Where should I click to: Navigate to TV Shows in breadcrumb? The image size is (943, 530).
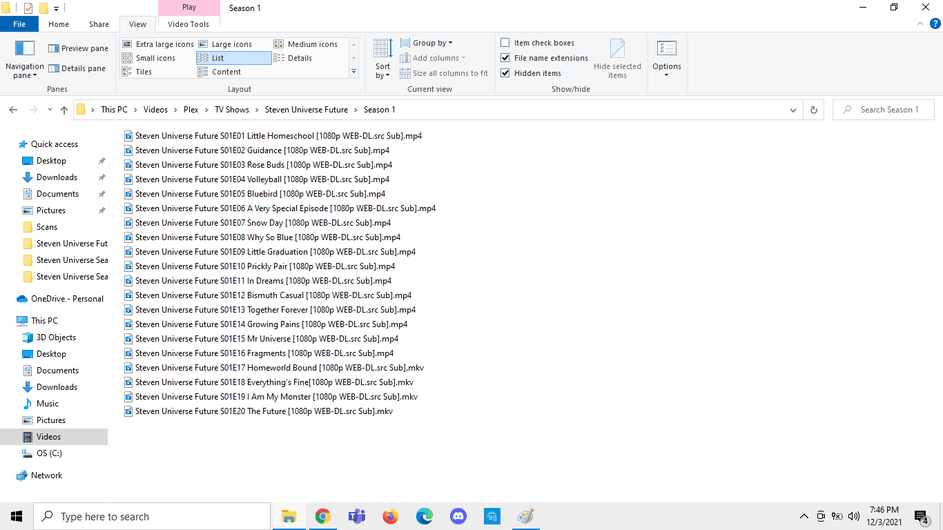tap(232, 109)
